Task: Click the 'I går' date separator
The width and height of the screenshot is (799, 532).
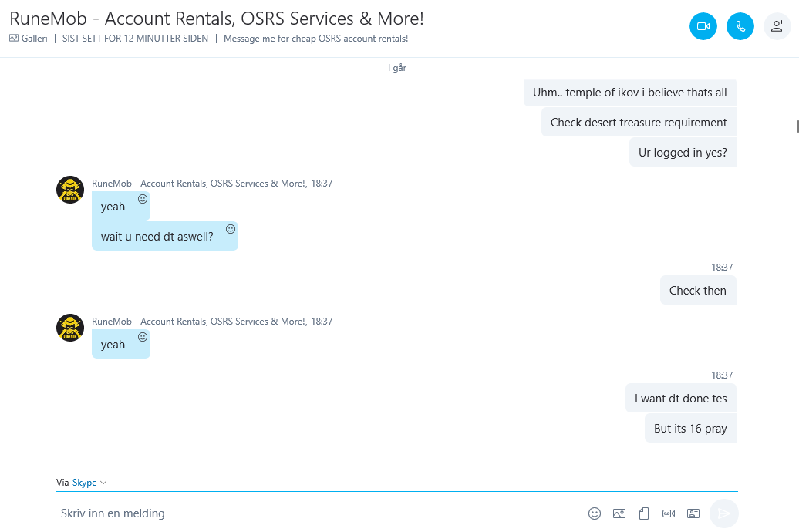Action: [397, 68]
